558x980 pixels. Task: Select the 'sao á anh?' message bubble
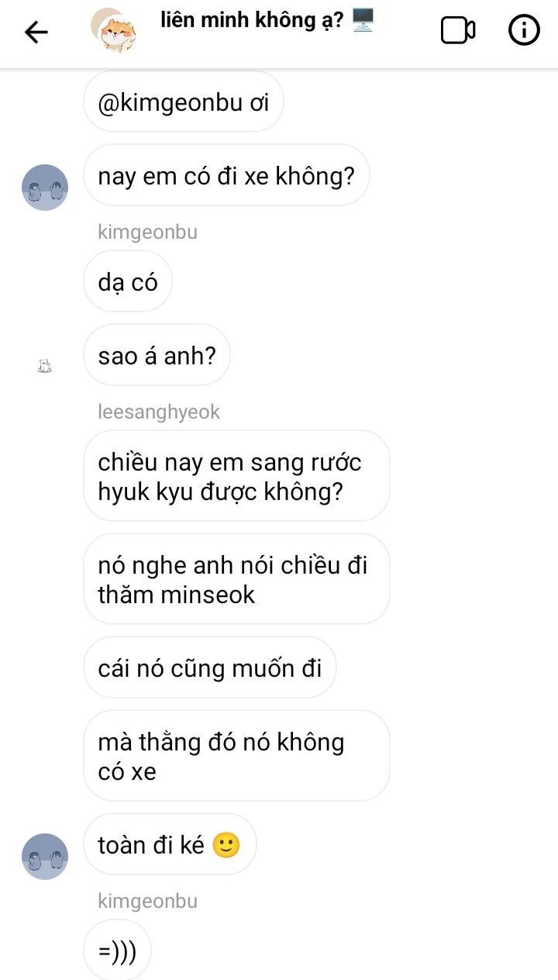click(157, 356)
